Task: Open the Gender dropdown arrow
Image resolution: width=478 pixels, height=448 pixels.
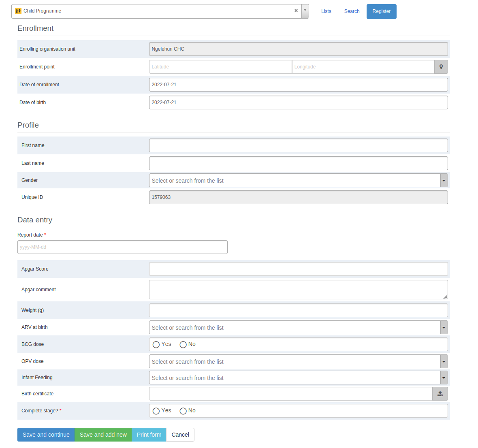Action: [444, 180]
